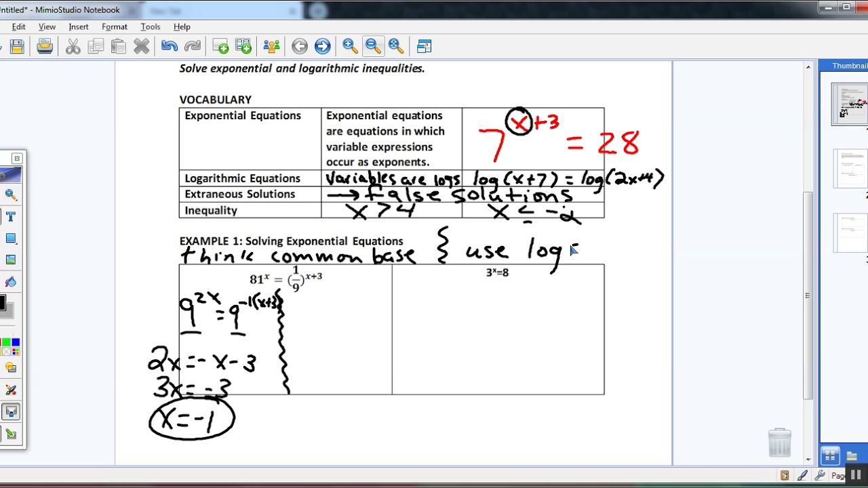Insert a new page with the plus icon
Screen dimensions: 868x488
[x=220, y=46]
